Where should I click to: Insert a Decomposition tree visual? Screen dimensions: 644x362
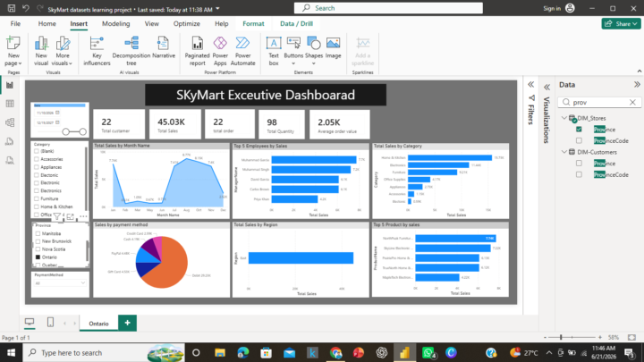click(131, 51)
